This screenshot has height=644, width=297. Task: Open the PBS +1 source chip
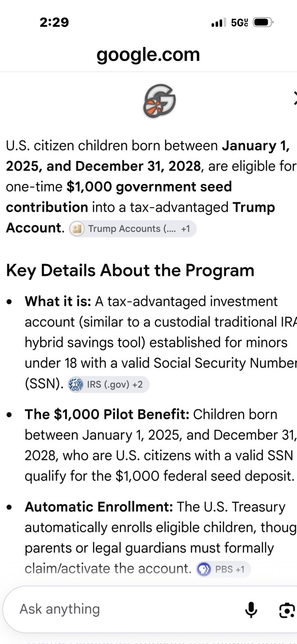click(223, 569)
